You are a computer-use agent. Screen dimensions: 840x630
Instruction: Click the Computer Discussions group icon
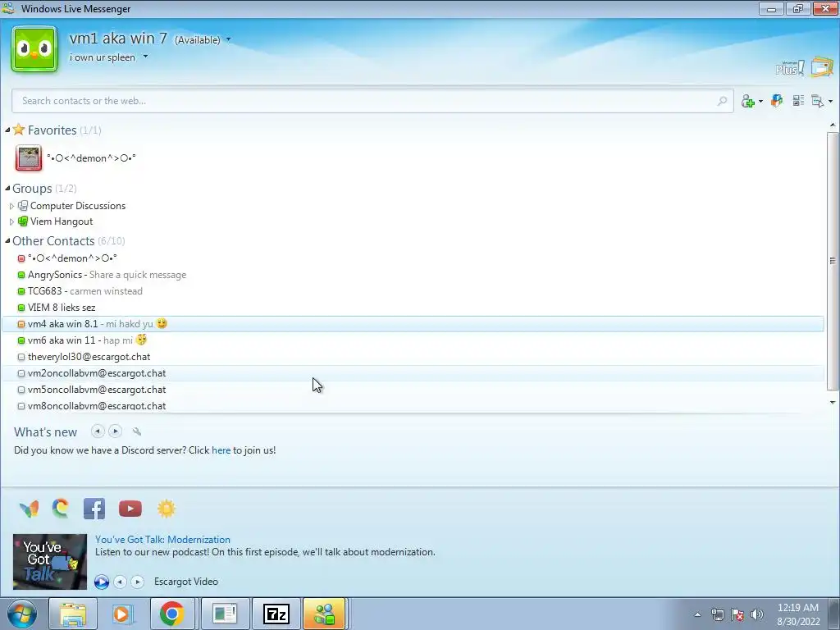click(x=22, y=206)
